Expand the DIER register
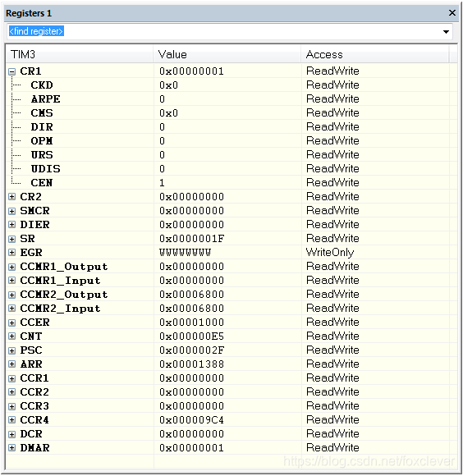The image size is (463, 476). tap(11, 225)
